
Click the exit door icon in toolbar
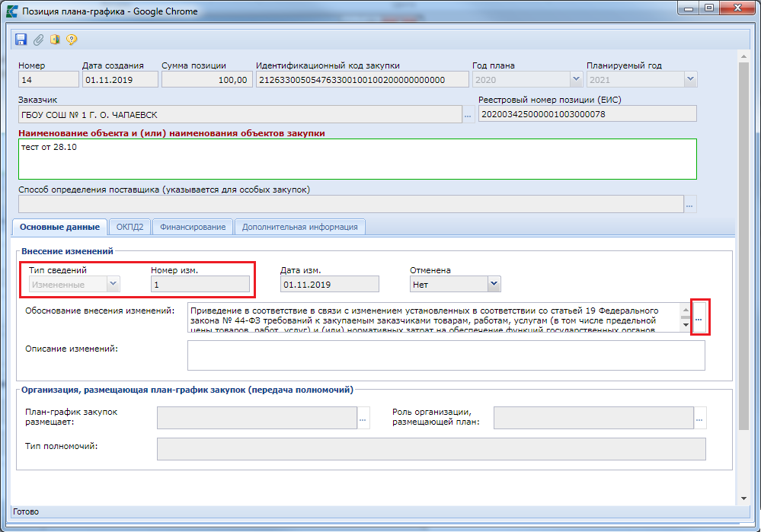tap(55, 40)
